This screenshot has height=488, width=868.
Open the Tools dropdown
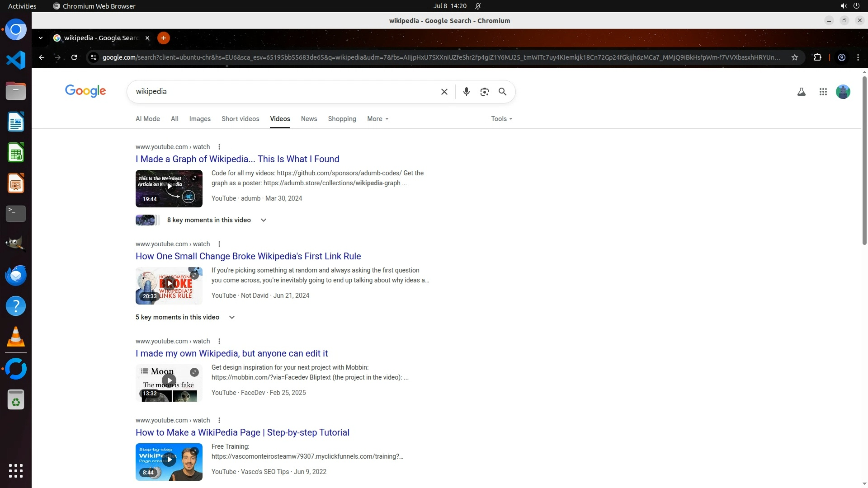pyautogui.click(x=501, y=119)
